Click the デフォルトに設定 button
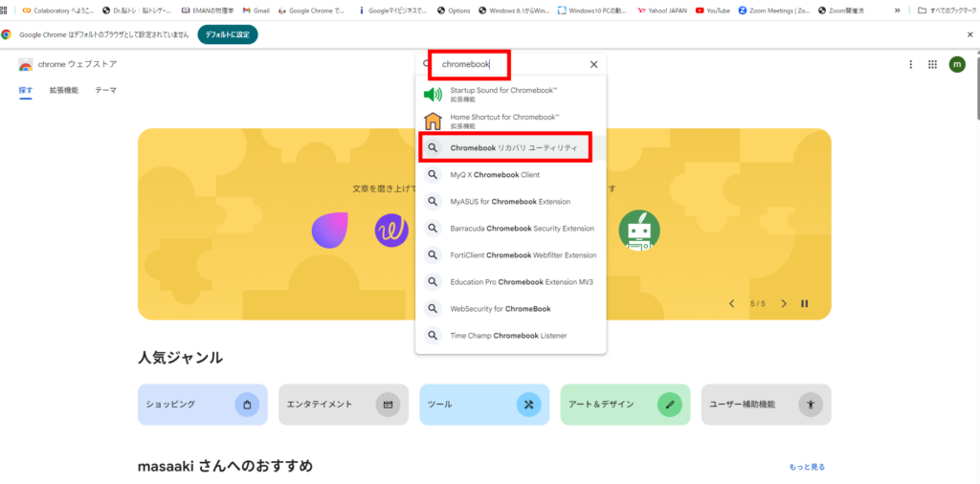The width and height of the screenshot is (980, 484). (x=228, y=34)
